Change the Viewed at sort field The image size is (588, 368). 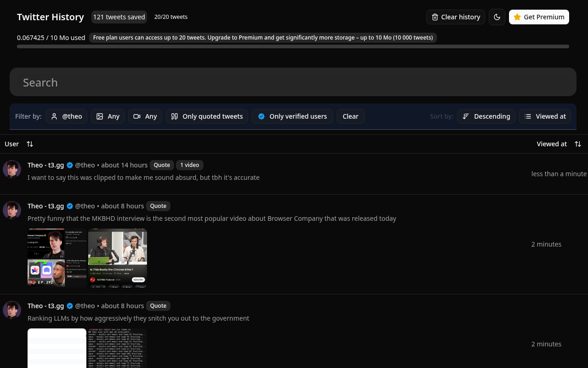pyautogui.click(x=545, y=116)
